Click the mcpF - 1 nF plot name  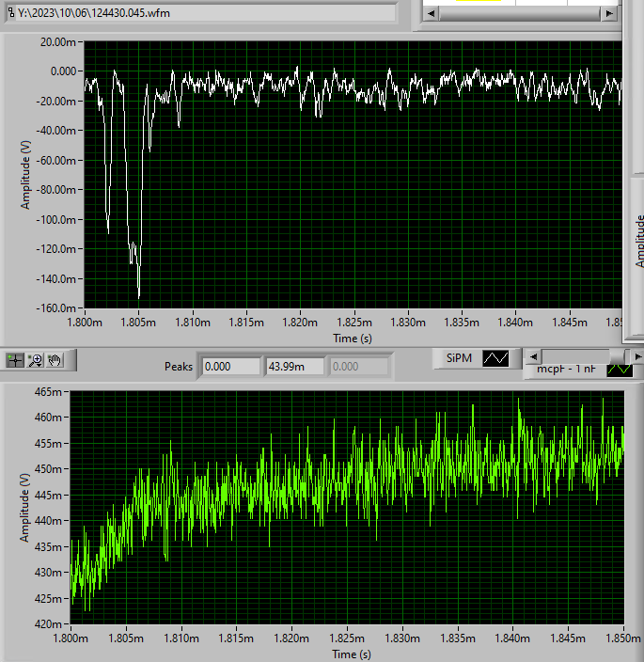[x=567, y=370]
